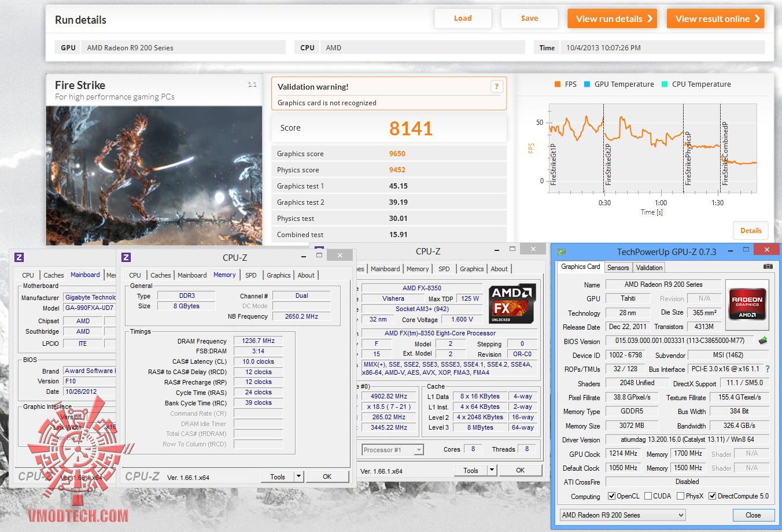The height and width of the screenshot is (532, 782).
Task: Click the Load button in Run details
Action: pos(463,19)
